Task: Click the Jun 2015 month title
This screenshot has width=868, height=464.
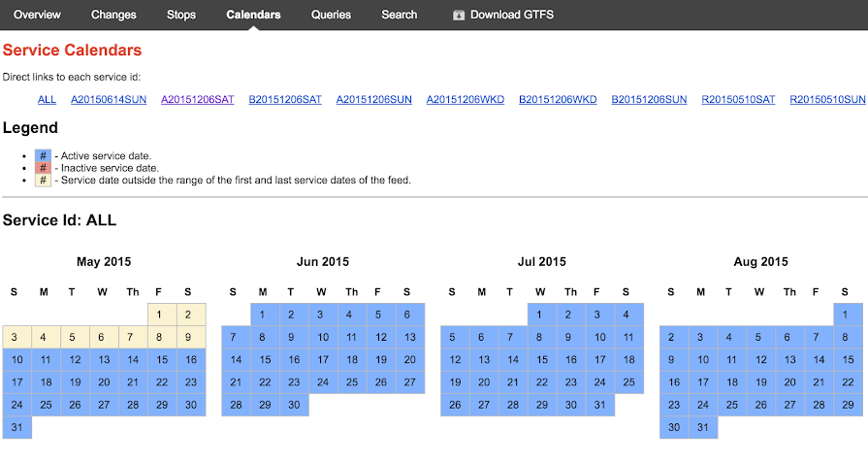Action: 323,262
